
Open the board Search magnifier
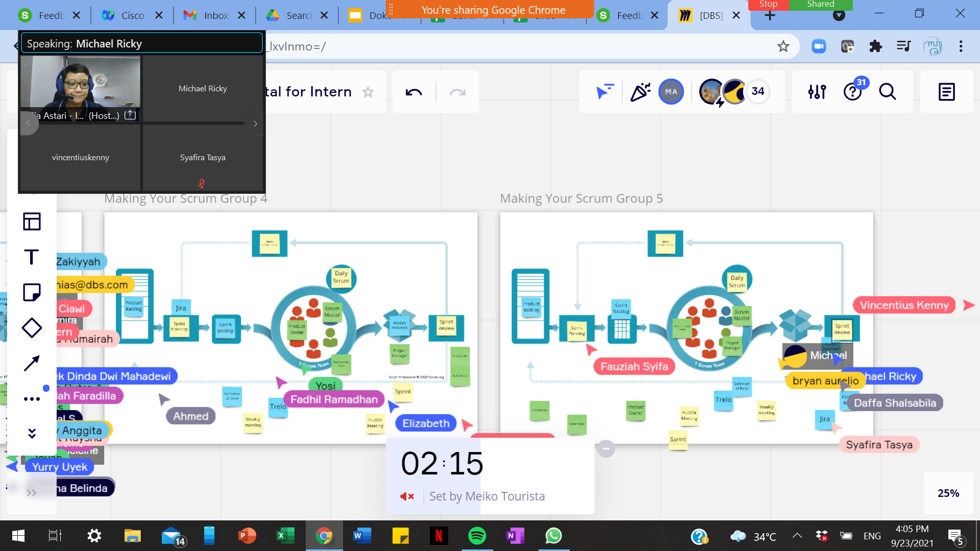(x=888, y=92)
